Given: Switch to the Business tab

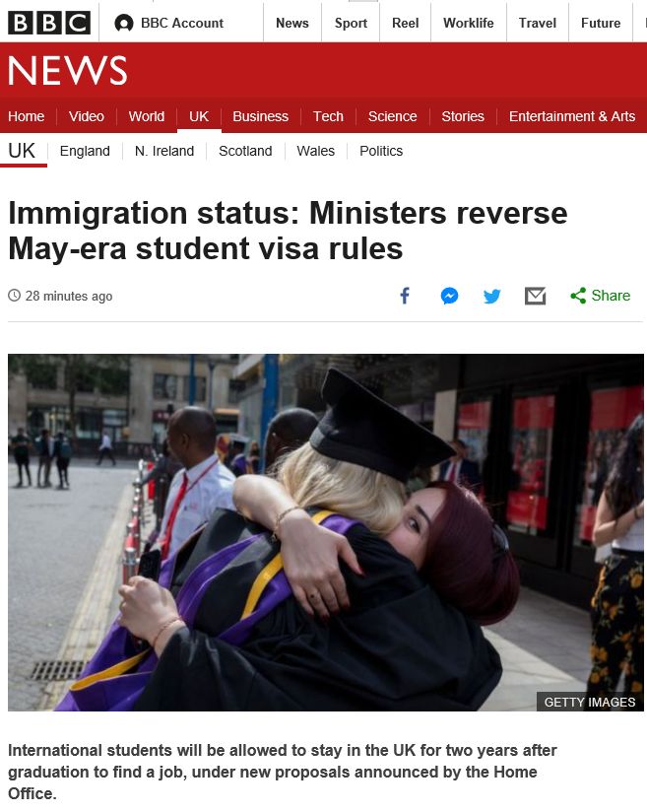Looking at the screenshot, I should (x=260, y=116).
